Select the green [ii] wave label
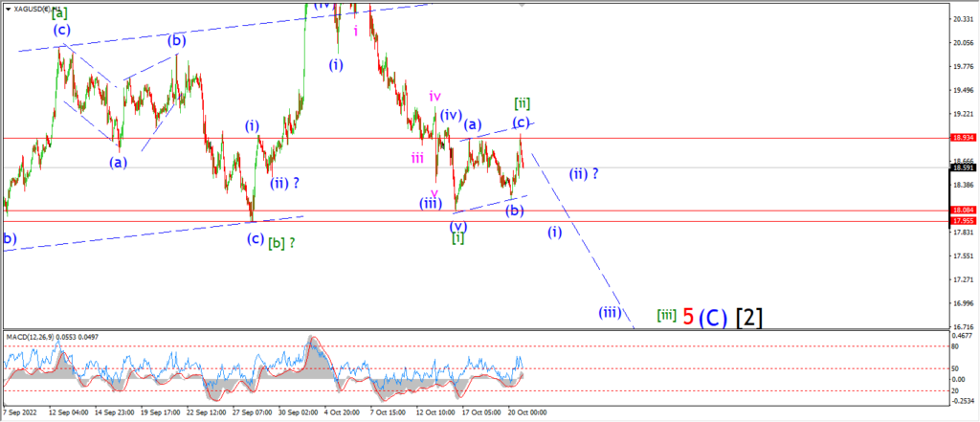The image size is (980, 422). point(523,101)
